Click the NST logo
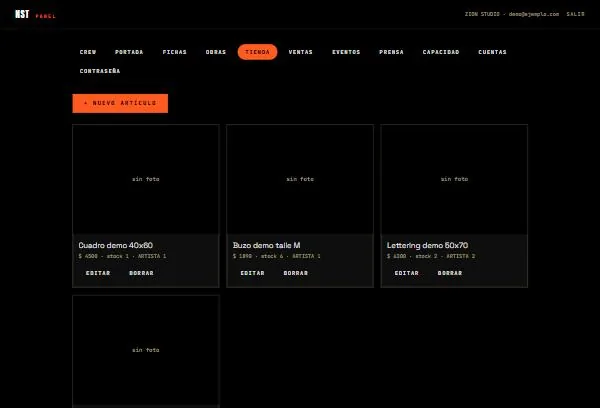This screenshot has height=408, width=600. 22,14
